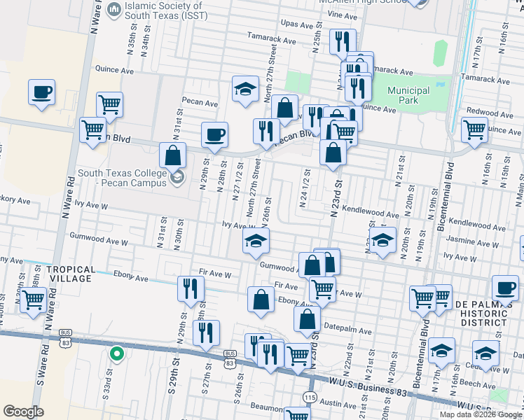The image size is (524, 420).
Task: Click the Municipal Park label
Action: (x=408, y=95)
